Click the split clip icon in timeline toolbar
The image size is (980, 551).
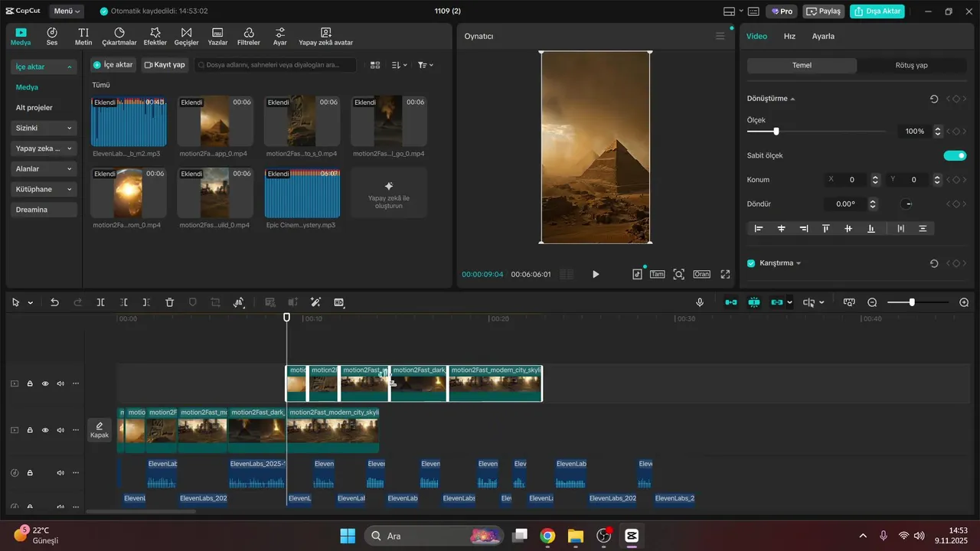pyautogui.click(x=100, y=302)
